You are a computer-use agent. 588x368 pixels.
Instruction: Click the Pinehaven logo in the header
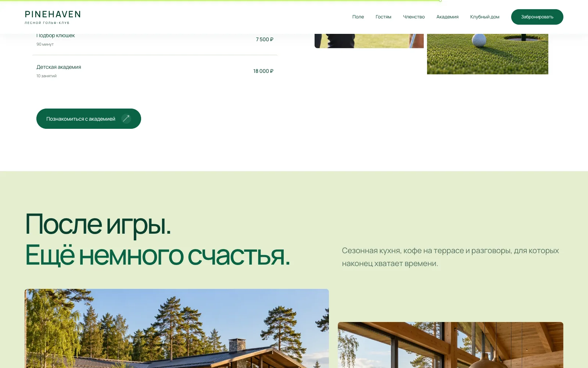click(x=53, y=17)
